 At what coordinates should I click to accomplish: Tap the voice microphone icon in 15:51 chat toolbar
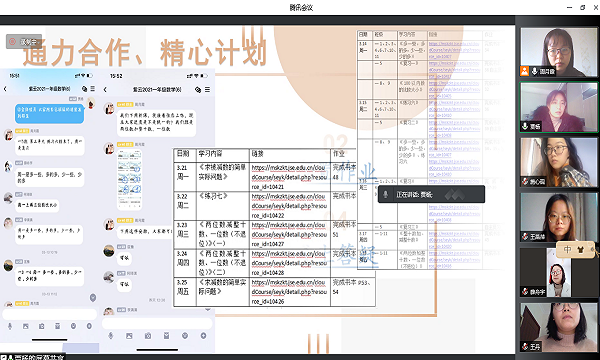pyautogui.click(x=10, y=326)
